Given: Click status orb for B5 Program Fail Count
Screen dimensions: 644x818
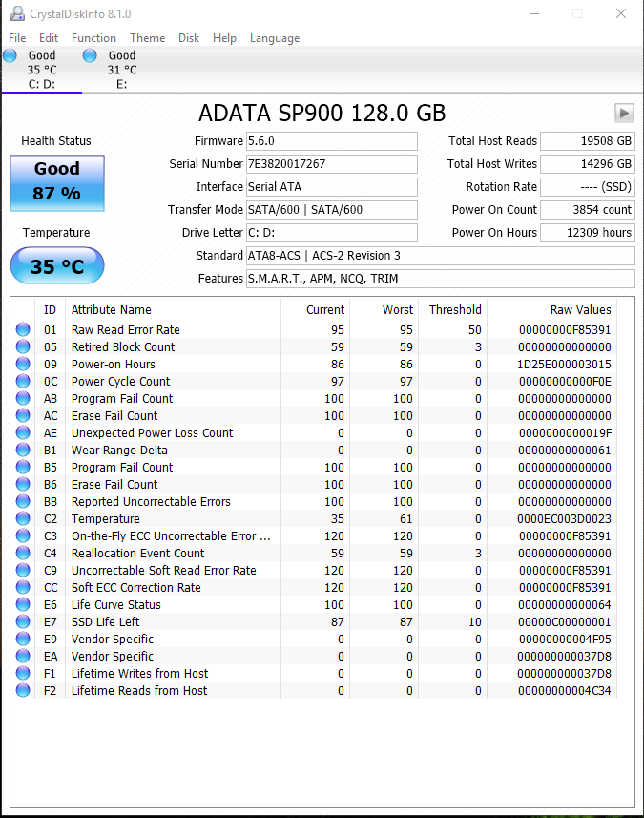Looking at the screenshot, I should [23, 467].
